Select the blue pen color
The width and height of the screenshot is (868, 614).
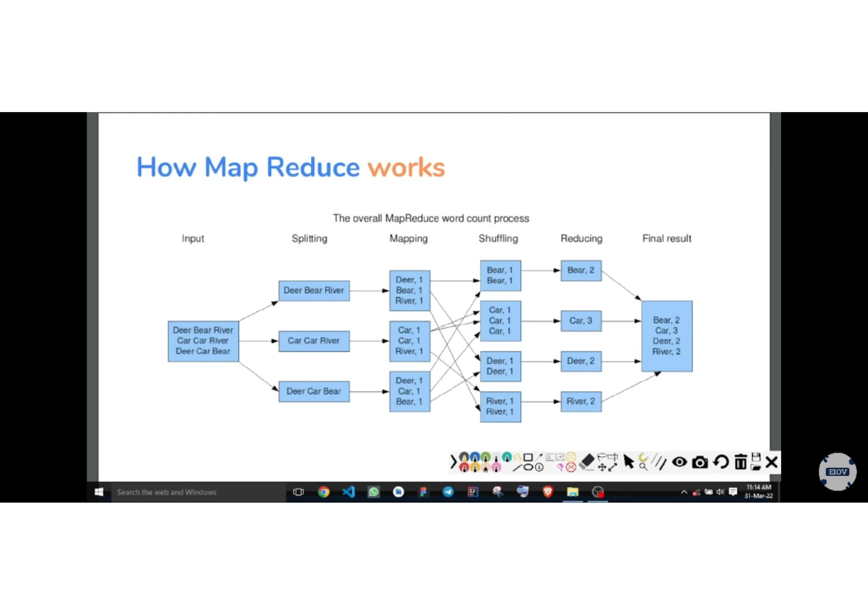coord(475,457)
